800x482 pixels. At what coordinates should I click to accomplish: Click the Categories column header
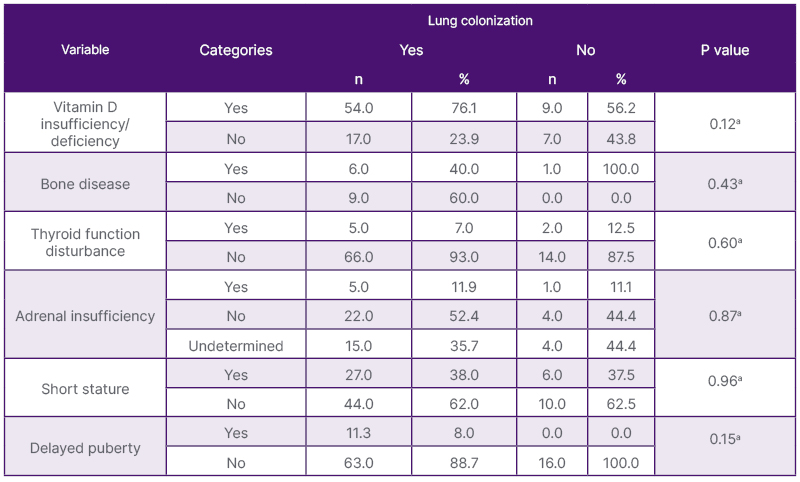pyautogui.click(x=235, y=49)
